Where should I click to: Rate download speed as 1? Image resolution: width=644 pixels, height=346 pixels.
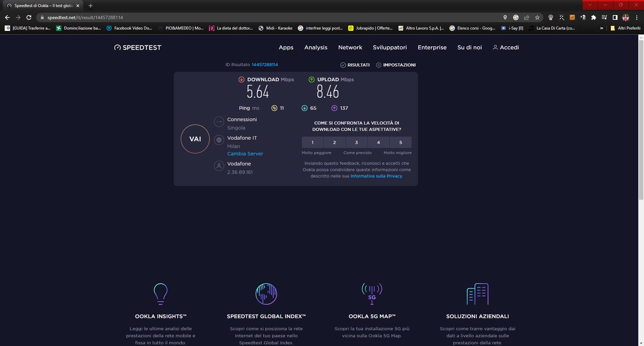(x=313, y=142)
